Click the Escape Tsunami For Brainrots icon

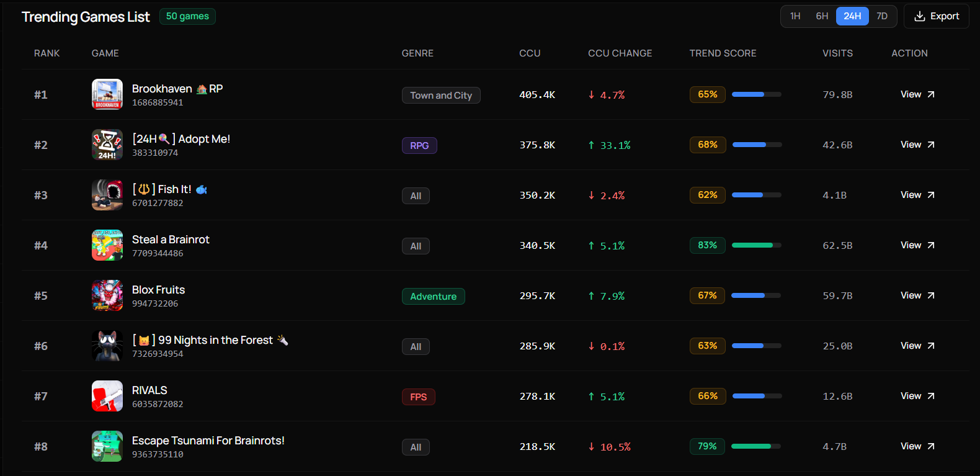pos(107,446)
